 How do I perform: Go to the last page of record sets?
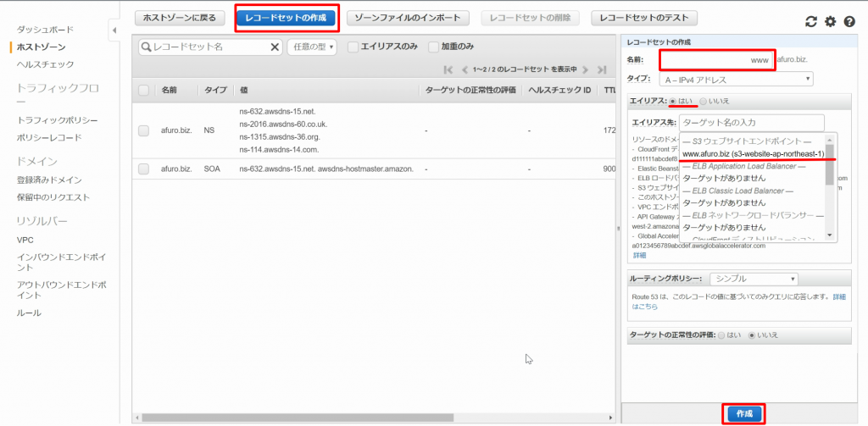pyautogui.click(x=602, y=69)
